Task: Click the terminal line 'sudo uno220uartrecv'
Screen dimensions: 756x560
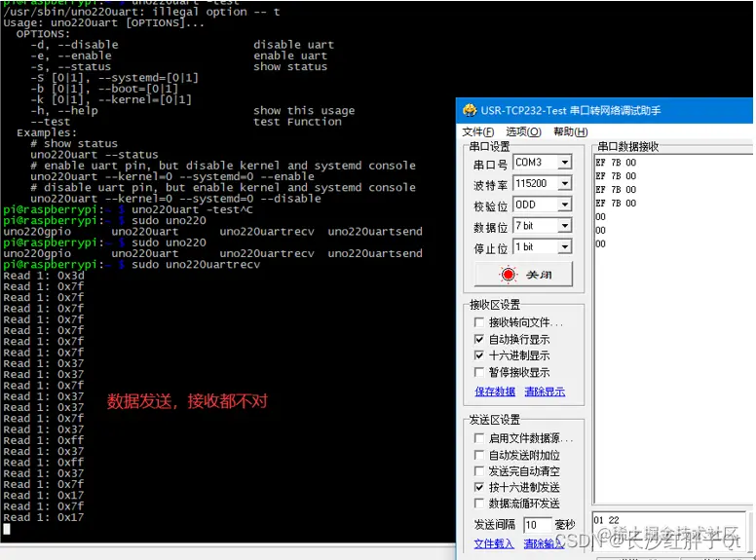Action: [196, 265]
